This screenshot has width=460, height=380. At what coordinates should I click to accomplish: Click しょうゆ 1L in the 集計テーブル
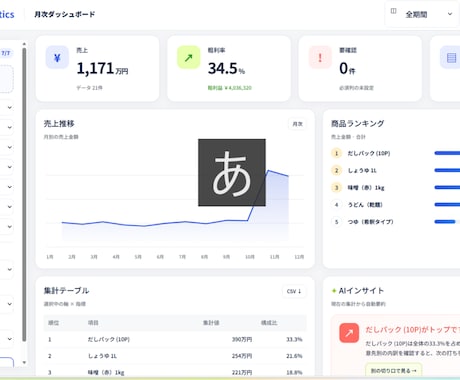tap(102, 356)
